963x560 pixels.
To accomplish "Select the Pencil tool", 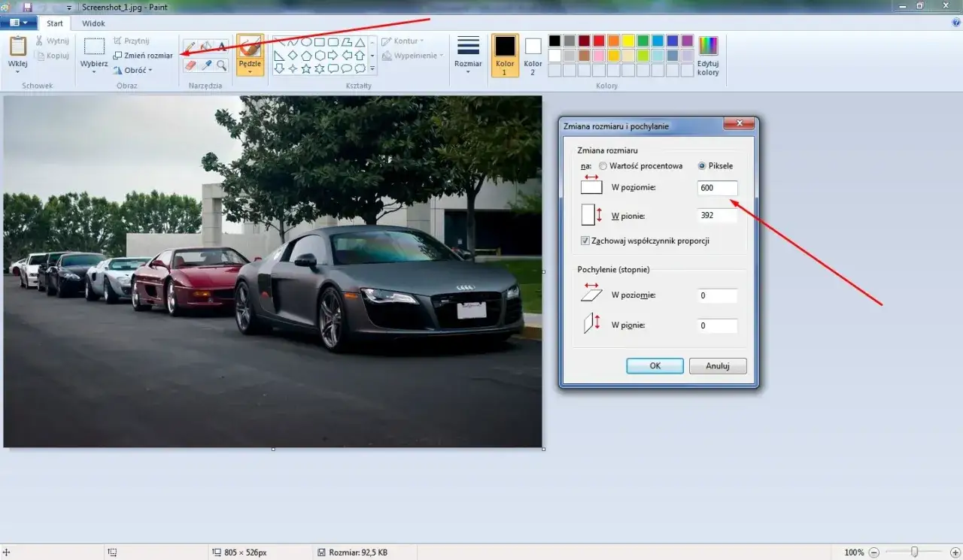I will click(190, 47).
